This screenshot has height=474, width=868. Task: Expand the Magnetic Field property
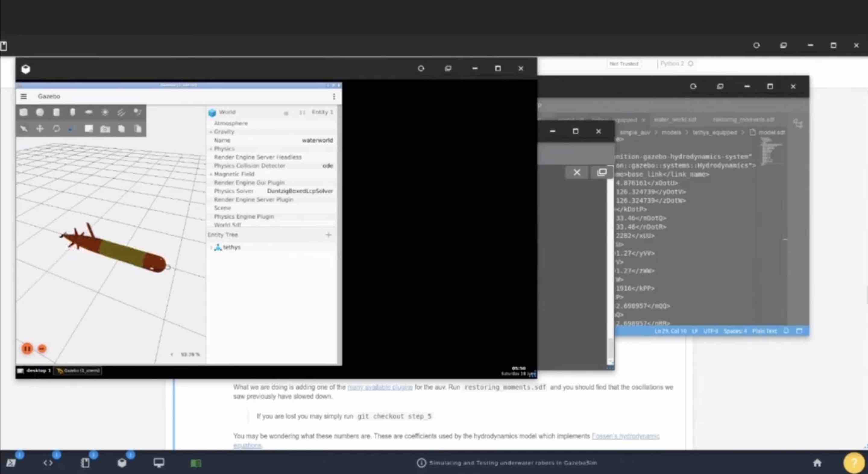(211, 174)
